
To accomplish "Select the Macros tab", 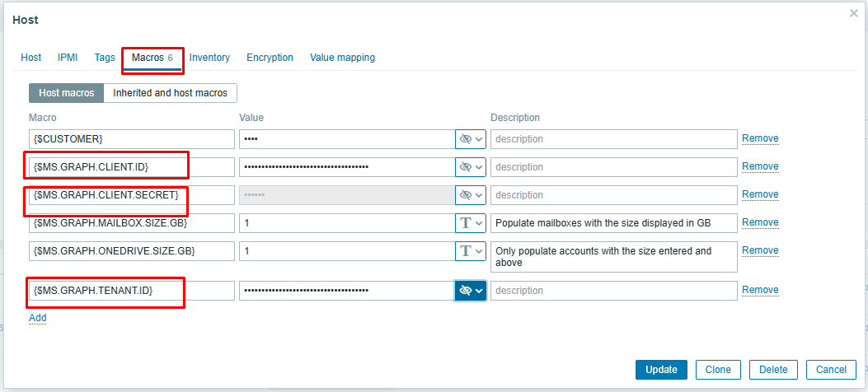I will point(152,58).
